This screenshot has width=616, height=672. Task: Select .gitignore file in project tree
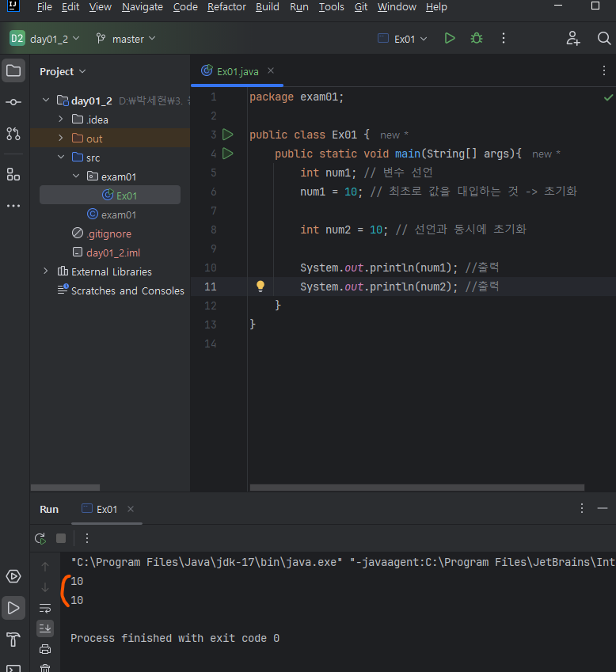pyautogui.click(x=108, y=233)
